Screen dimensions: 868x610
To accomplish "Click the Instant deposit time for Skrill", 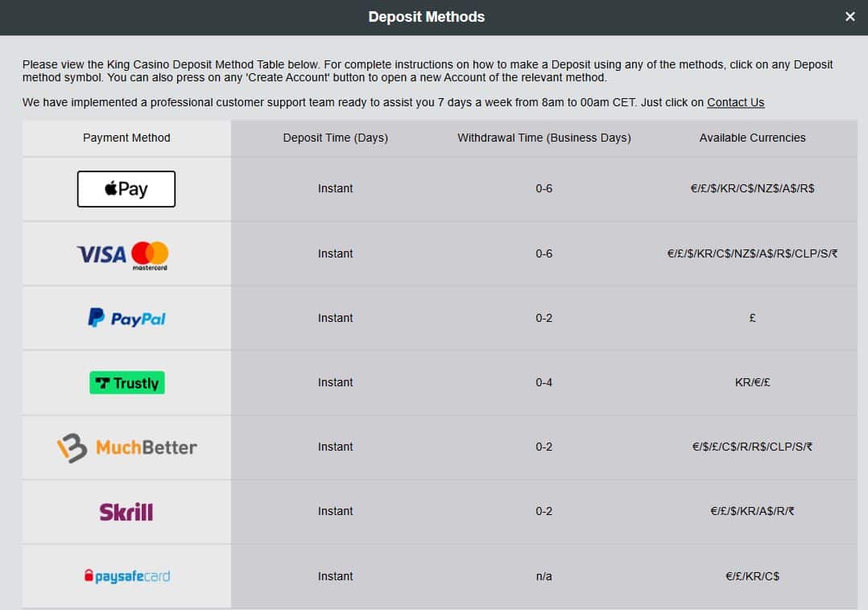I will click(x=335, y=511).
